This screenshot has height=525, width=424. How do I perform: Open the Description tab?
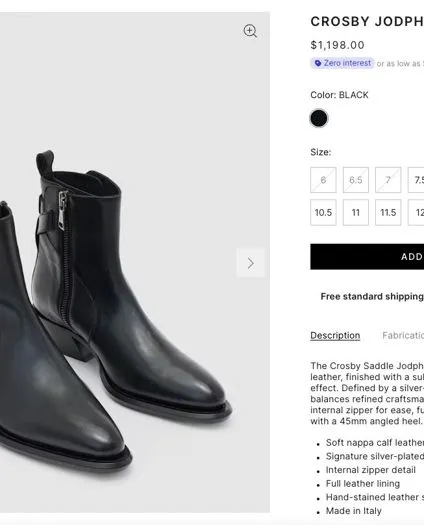point(335,335)
